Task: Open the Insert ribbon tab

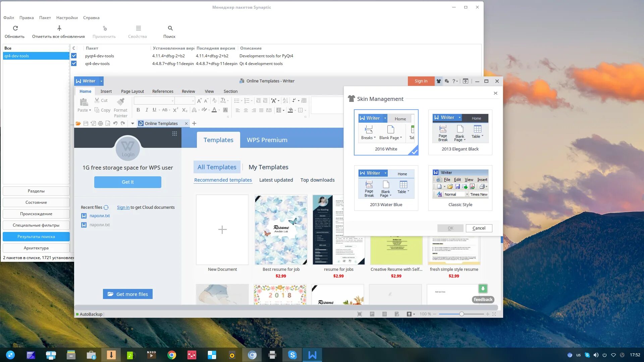Action: coord(106,91)
